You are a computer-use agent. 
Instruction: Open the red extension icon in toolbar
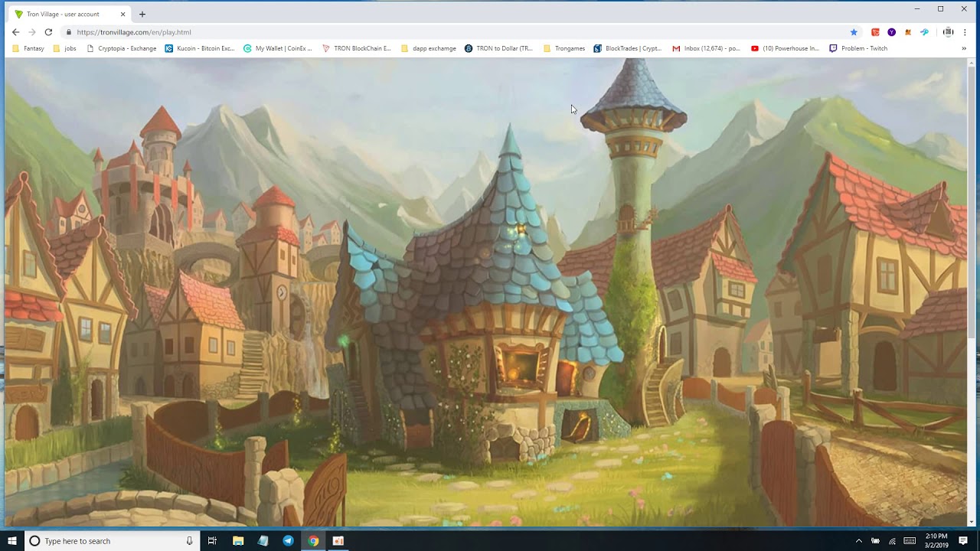(x=875, y=32)
